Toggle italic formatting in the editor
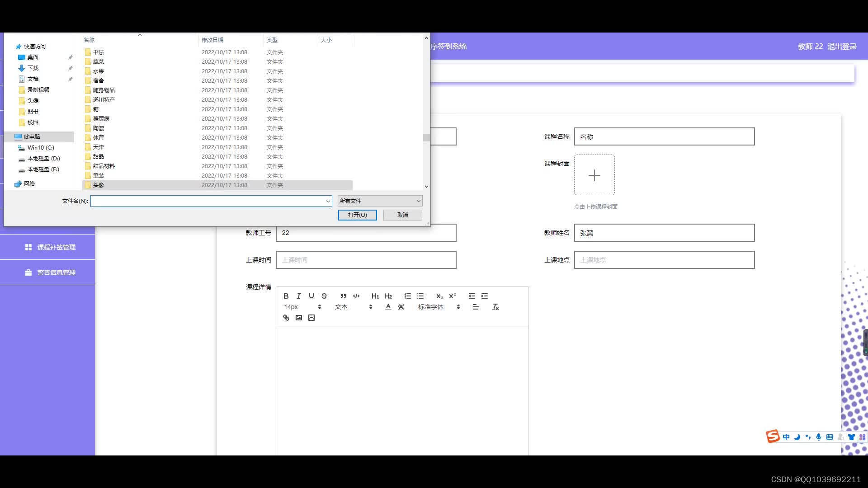Image resolution: width=868 pixels, height=488 pixels. click(x=298, y=296)
